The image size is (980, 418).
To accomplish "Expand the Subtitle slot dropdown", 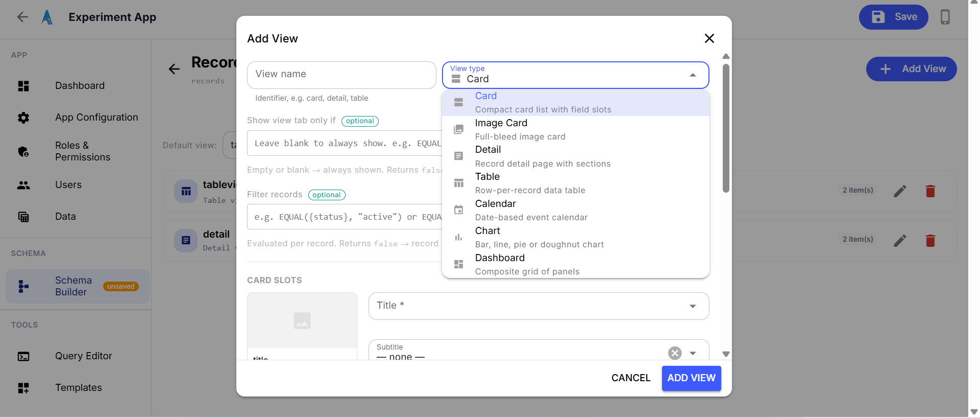I will tap(693, 353).
